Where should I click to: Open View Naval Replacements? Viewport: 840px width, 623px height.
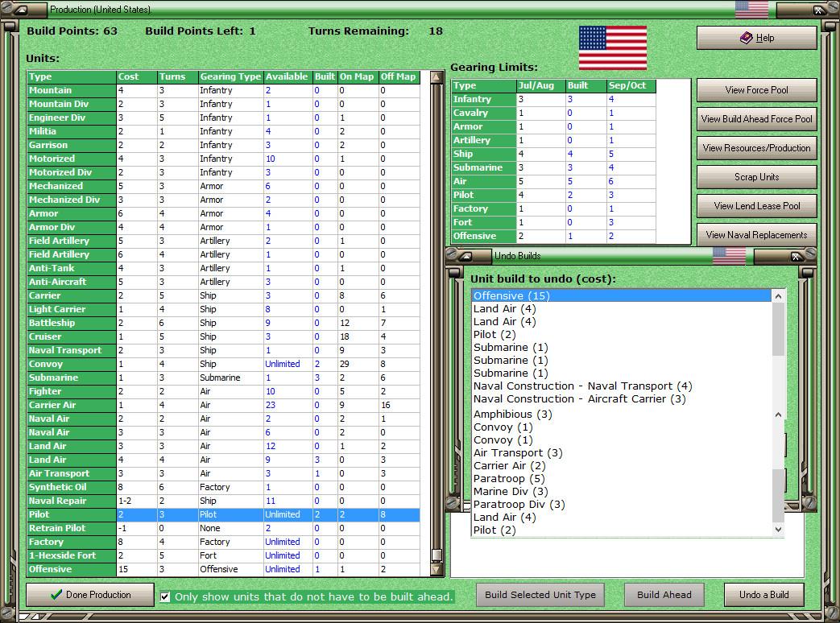click(756, 234)
